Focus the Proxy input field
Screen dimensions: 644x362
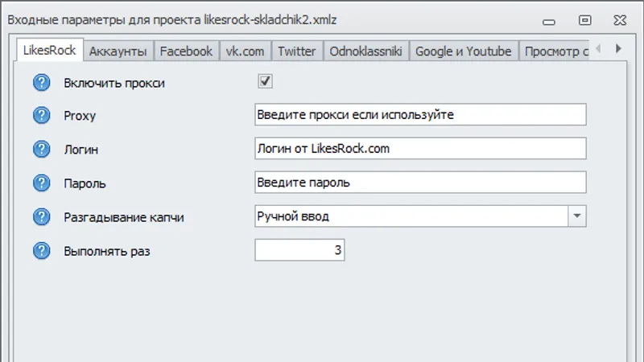tap(420, 114)
